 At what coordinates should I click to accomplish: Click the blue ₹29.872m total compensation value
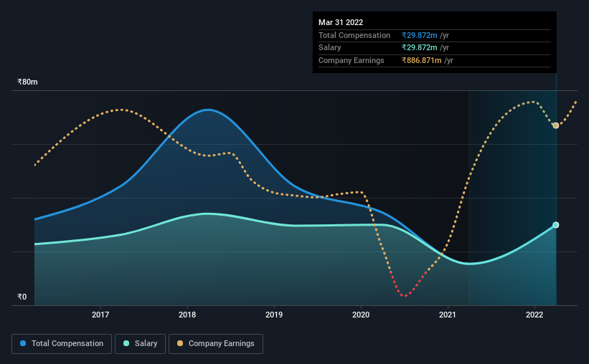pos(419,35)
